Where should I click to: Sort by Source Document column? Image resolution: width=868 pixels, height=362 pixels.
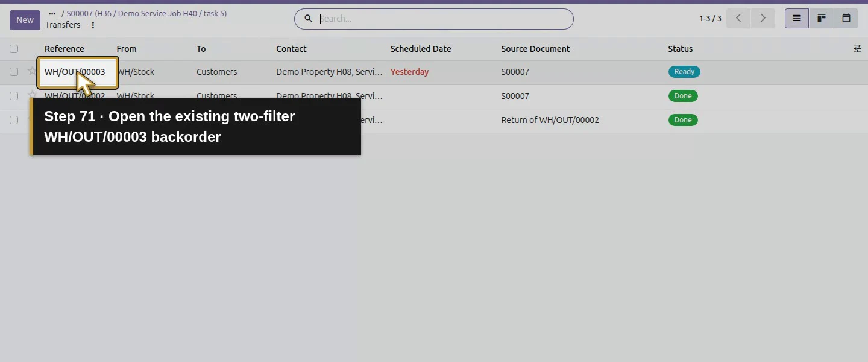(x=535, y=49)
